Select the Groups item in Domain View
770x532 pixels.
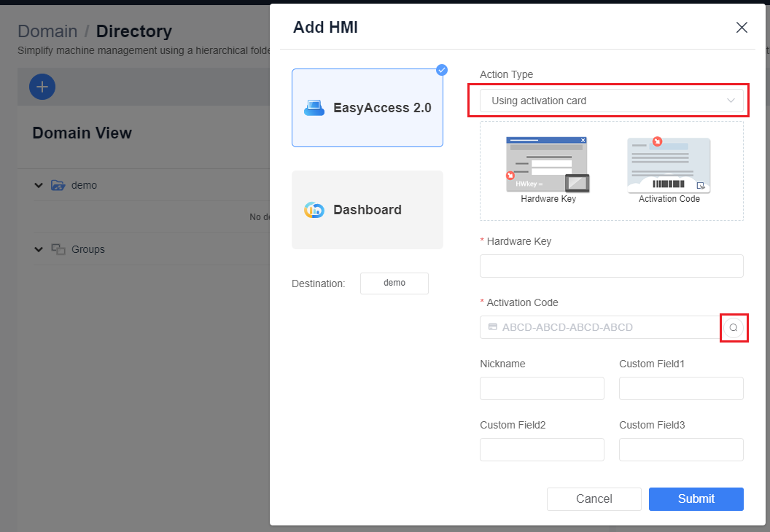(x=88, y=249)
